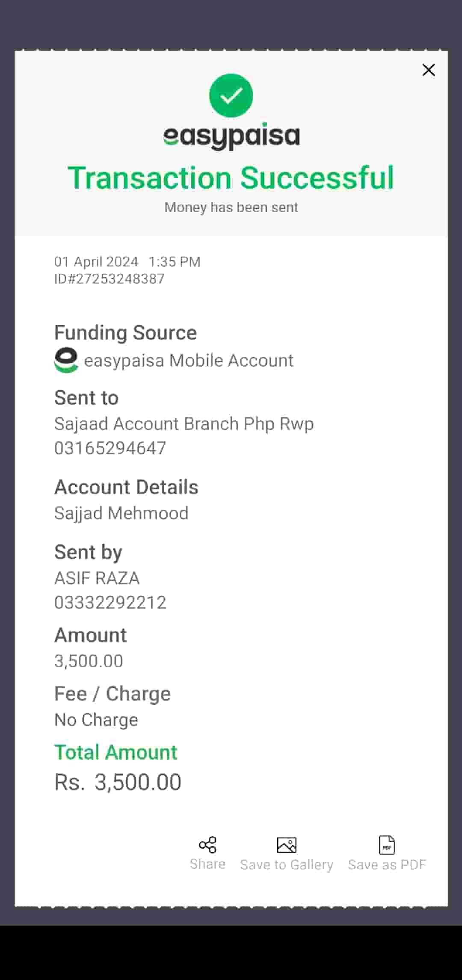
Task: Select the sender phone number 03332292212
Action: [x=110, y=602]
